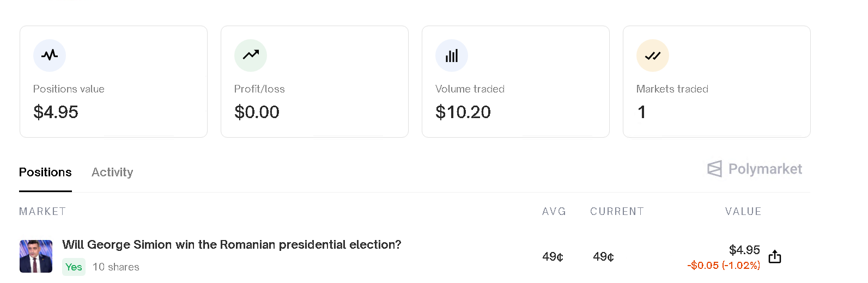
Task: Open the George Simion election market link
Action: point(232,245)
